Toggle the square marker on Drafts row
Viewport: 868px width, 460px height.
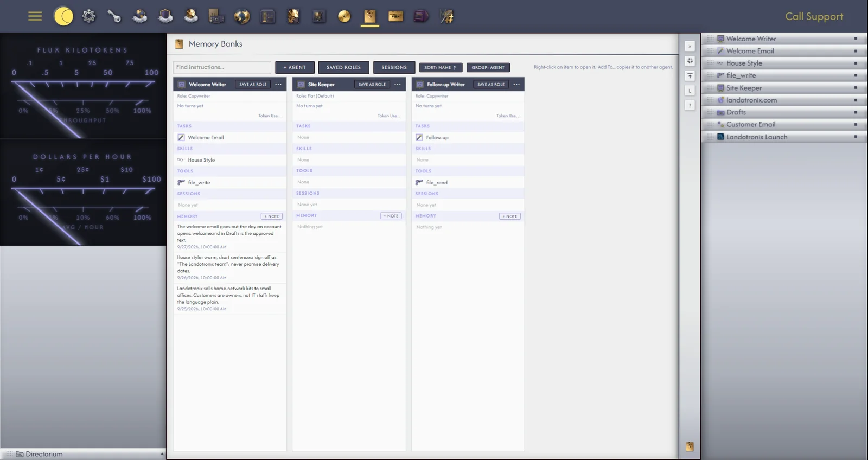[856, 112]
